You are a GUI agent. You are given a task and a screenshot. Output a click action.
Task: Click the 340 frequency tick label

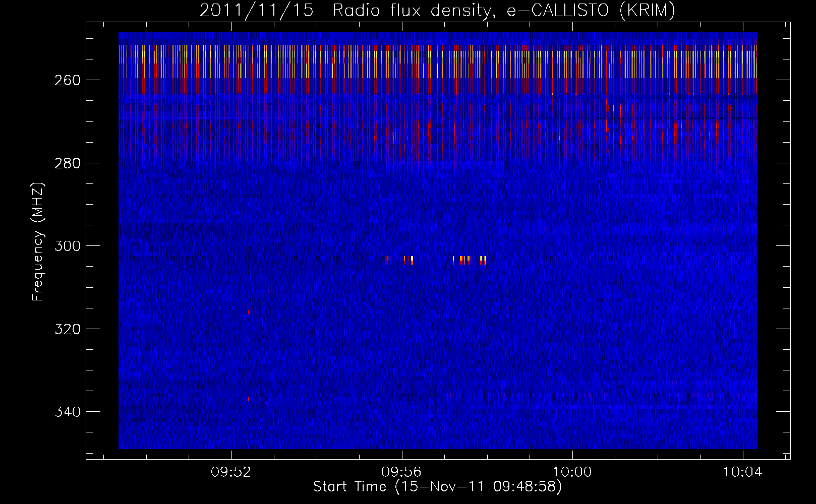point(68,412)
